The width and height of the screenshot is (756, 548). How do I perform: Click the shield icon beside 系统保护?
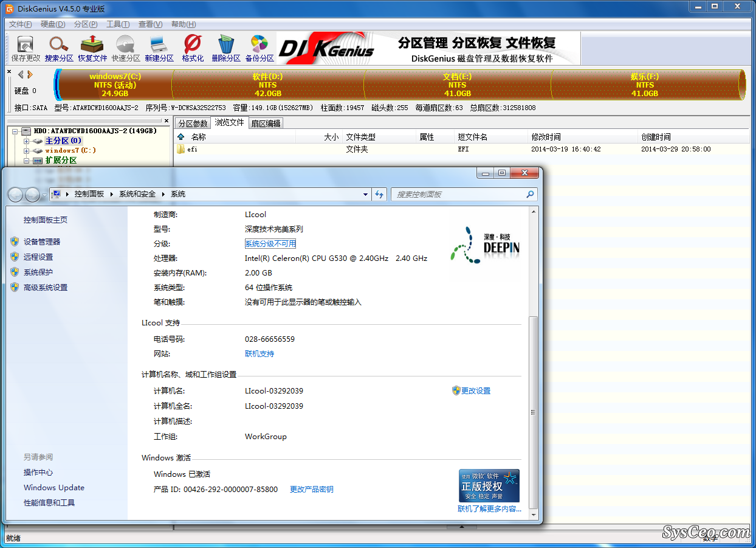[x=15, y=272]
